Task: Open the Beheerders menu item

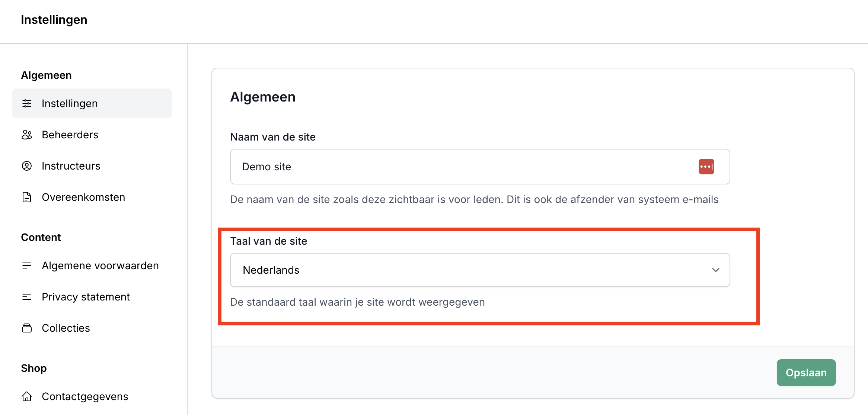Action: pos(70,135)
